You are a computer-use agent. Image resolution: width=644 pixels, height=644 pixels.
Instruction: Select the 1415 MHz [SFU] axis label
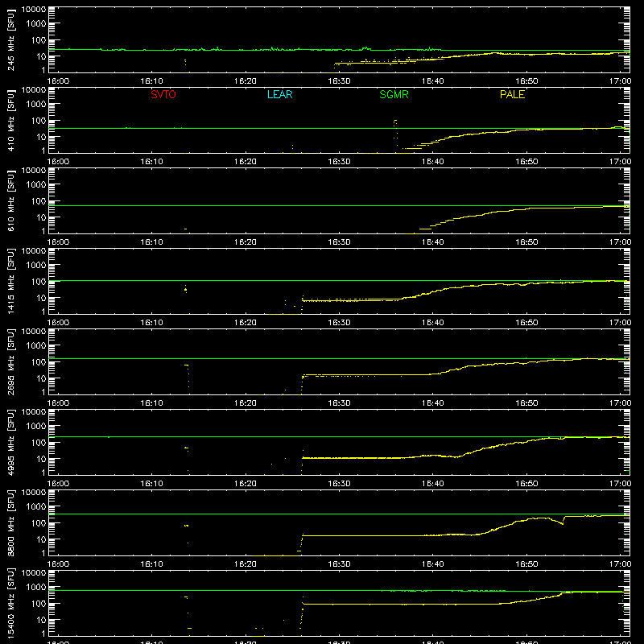click(x=11, y=281)
